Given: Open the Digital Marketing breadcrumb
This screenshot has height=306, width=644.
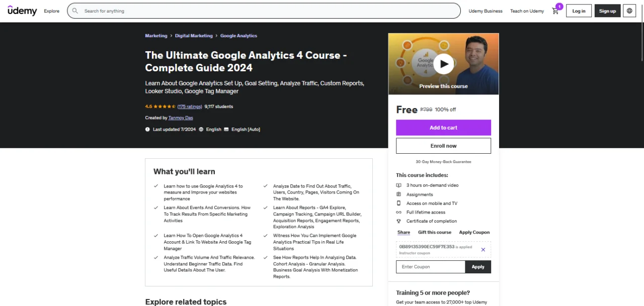Looking at the screenshot, I should point(194,36).
